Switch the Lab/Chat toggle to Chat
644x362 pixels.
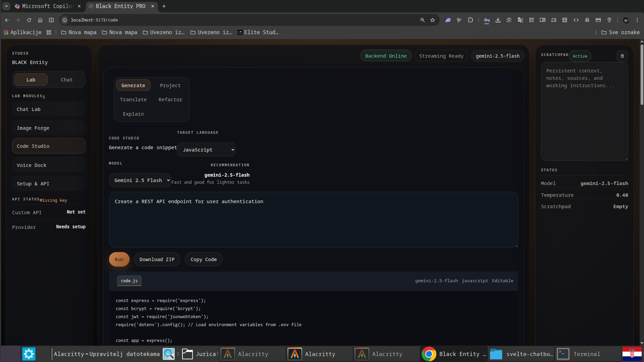click(x=67, y=79)
